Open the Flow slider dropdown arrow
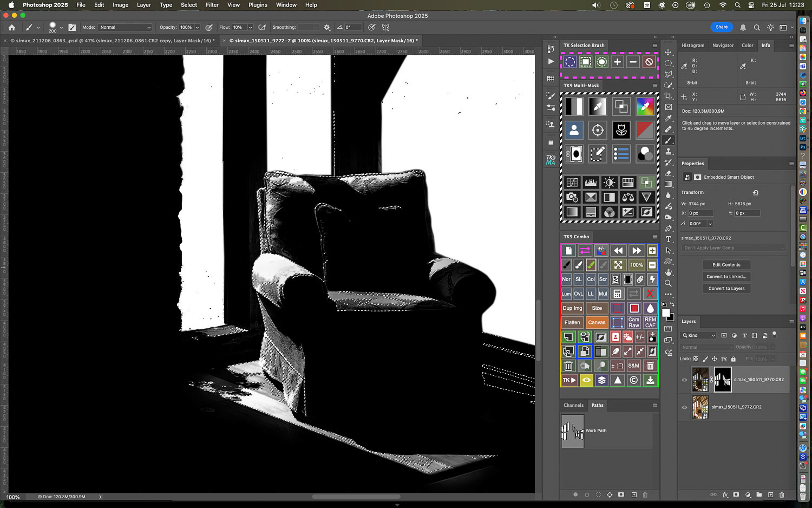Viewport: 812px width, 508px height. coord(250,27)
